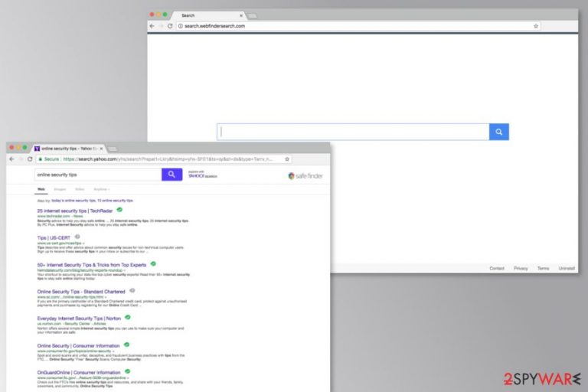Open Terms footer link
Viewport: 588px width, 392px height.
[543, 268]
